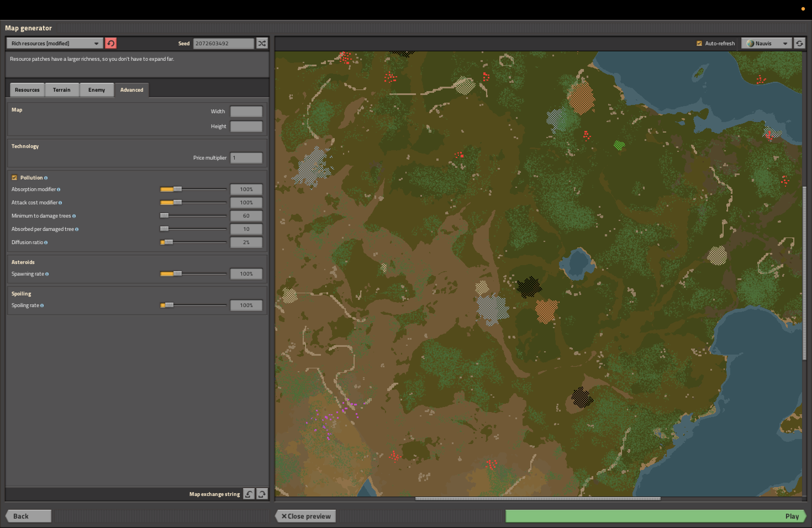Screen dimensions: 812x528
Task: Randomize the map seed
Action: [262, 43]
